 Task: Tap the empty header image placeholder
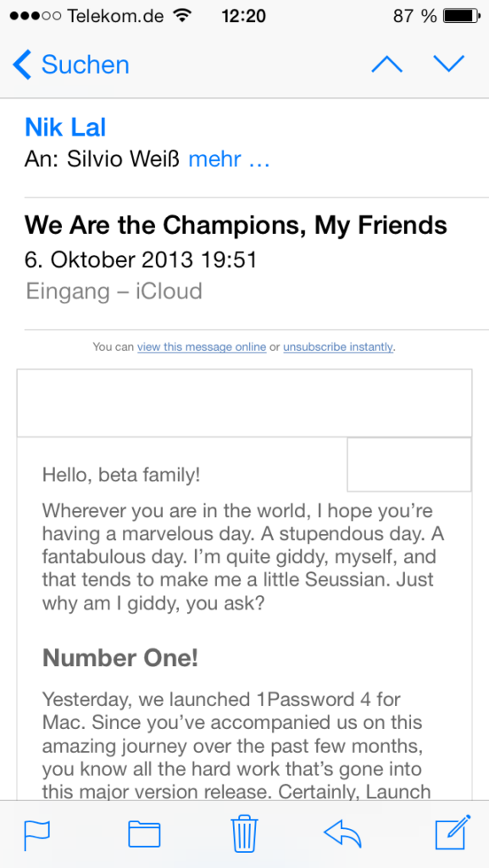pos(244,403)
